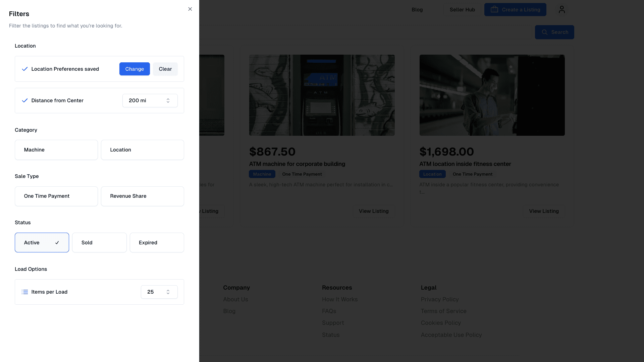Deselect the Active status filter
The width and height of the screenshot is (644, 362).
pyautogui.click(x=42, y=243)
